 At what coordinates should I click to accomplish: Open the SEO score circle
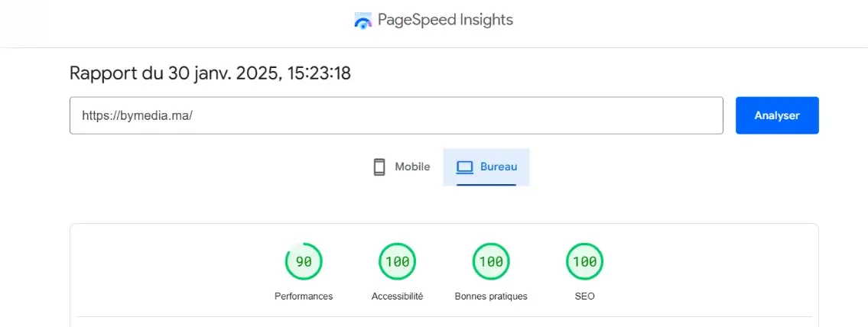coord(584,262)
